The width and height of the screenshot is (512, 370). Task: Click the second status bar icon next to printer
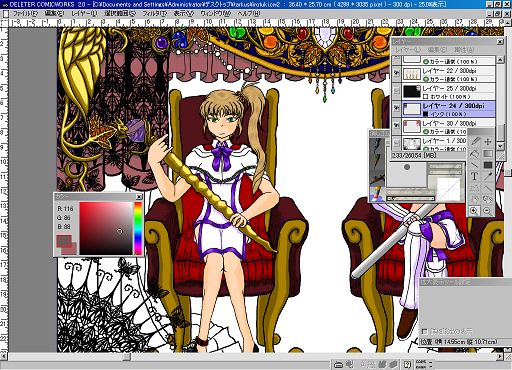pyautogui.click(x=350, y=365)
